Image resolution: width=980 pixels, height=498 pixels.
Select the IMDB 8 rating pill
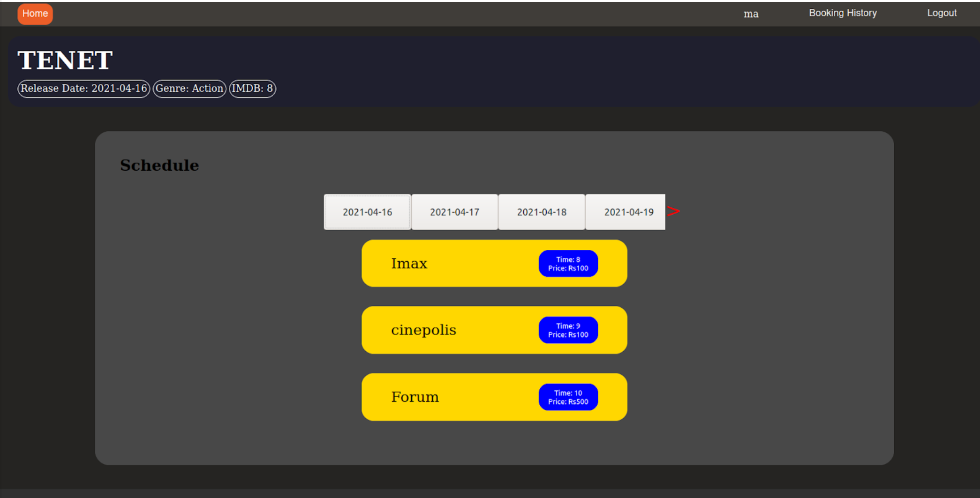point(252,88)
